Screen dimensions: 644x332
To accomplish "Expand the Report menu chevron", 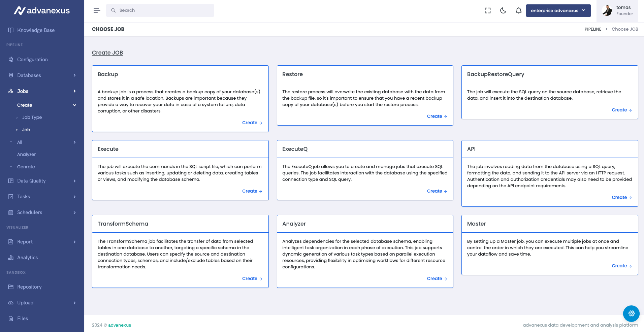I will point(74,242).
